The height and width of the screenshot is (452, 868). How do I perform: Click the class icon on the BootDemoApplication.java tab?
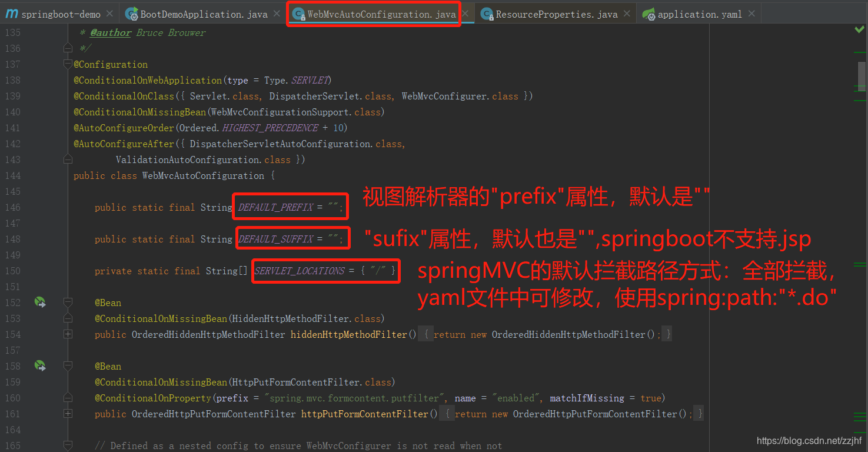pyautogui.click(x=132, y=14)
